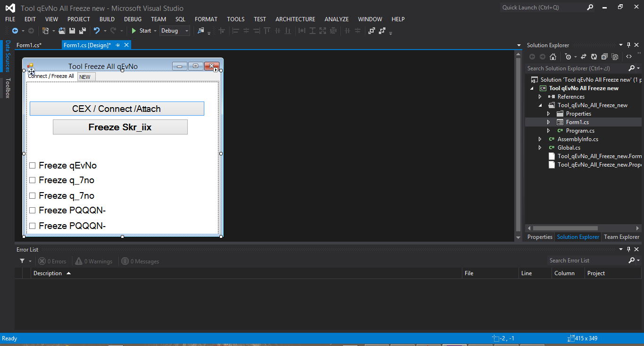Click the Error List filter funnel icon
The image size is (644, 346).
[22, 261]
